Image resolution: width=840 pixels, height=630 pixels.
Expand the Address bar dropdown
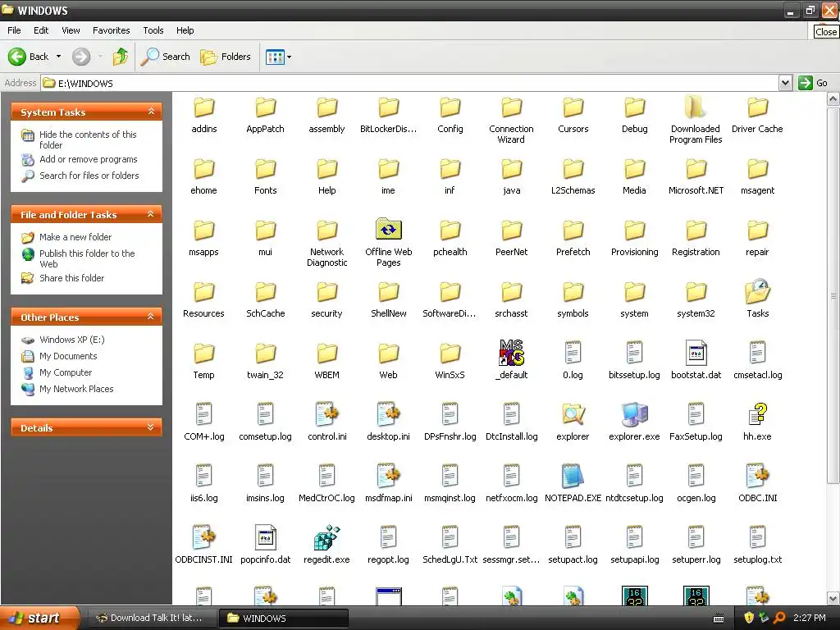pos(785,83)
